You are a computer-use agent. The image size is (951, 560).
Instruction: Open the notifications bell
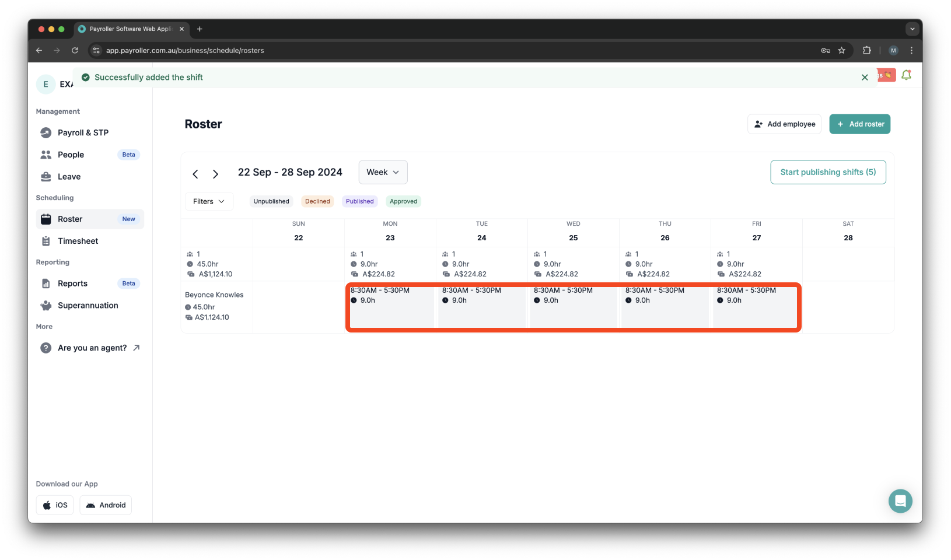906,75
